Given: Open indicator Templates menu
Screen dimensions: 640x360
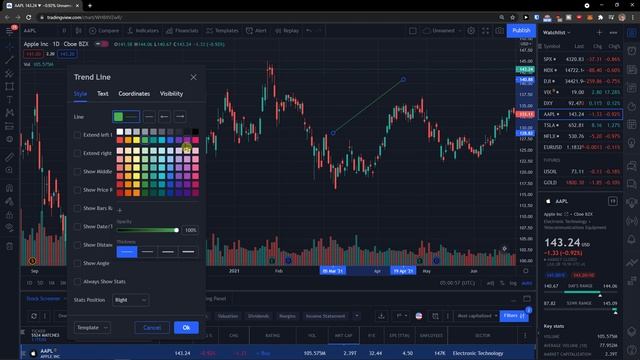Looking at the screenshot, I should [x=222, y=31].
